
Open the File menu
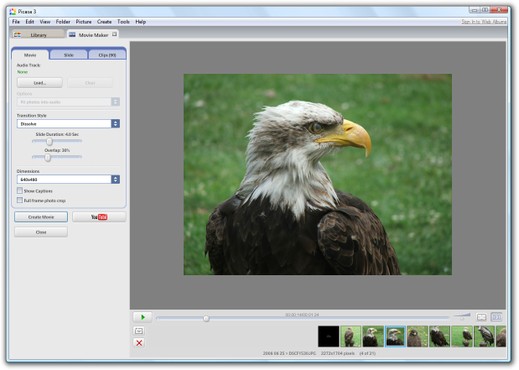coord(16,22)
